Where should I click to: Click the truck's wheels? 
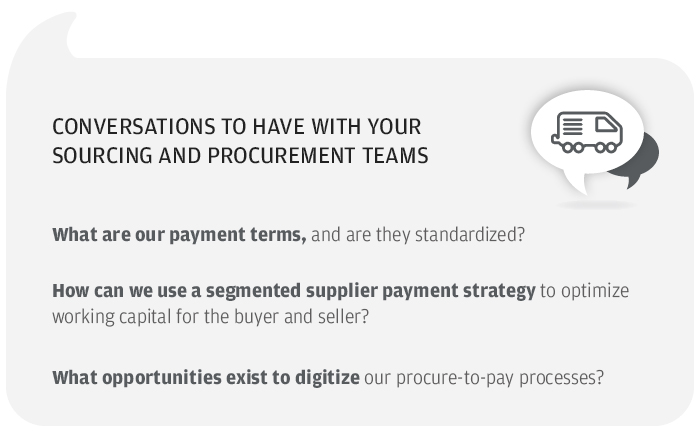(586, 147)
